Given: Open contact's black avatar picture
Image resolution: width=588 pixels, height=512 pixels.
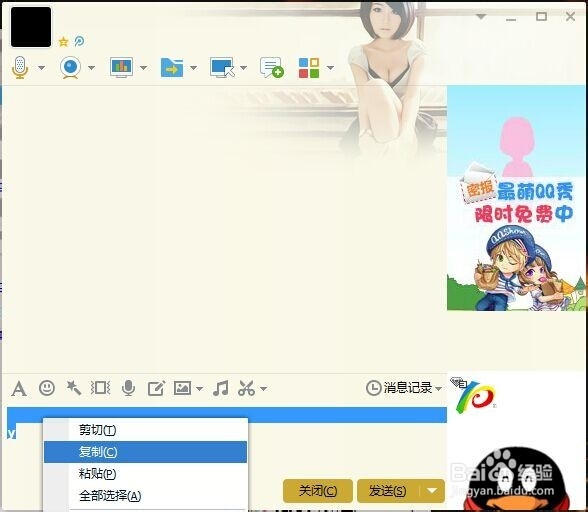Looking at the screenshot, I should [x=31, y=27].
